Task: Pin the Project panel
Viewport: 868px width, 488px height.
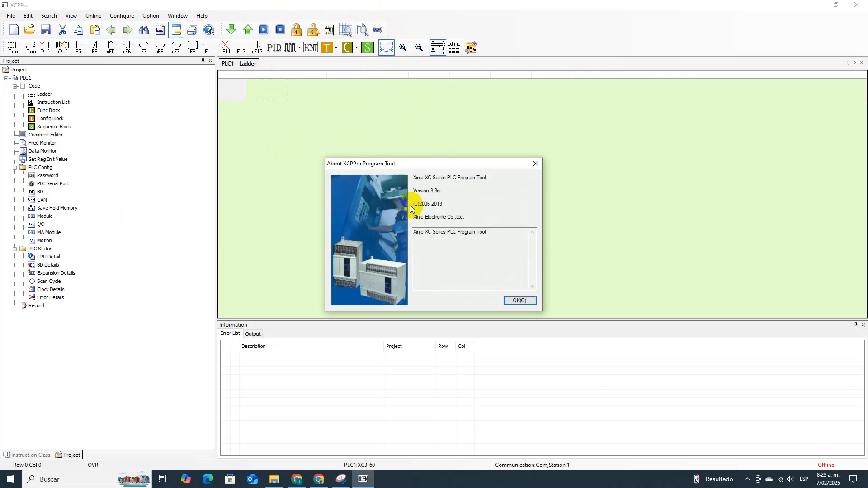Action: pos(203,61)
